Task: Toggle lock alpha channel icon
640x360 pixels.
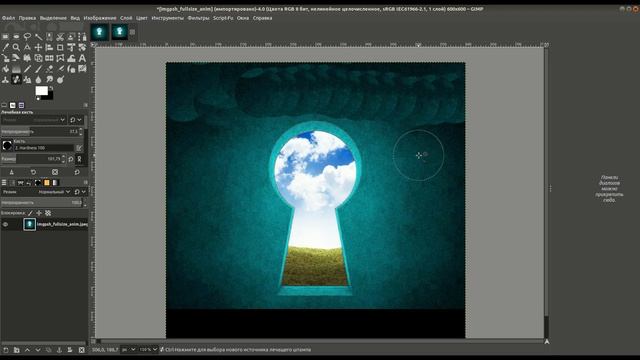Action: tap(48, 213)
